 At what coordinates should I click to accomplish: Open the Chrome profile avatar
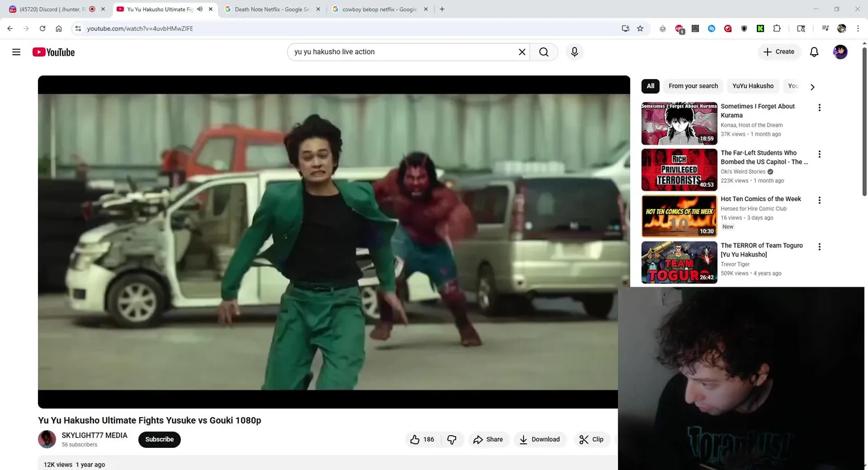point(841,29)
